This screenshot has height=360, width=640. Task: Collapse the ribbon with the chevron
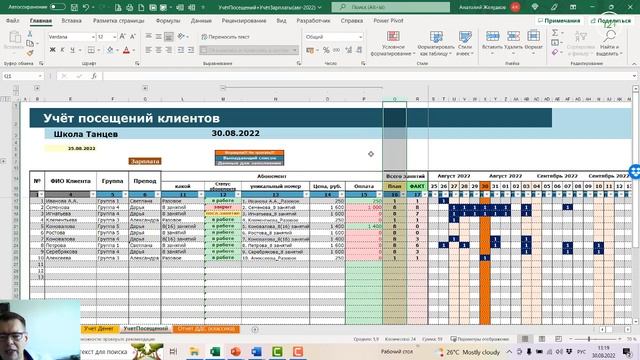coord(634,64)
